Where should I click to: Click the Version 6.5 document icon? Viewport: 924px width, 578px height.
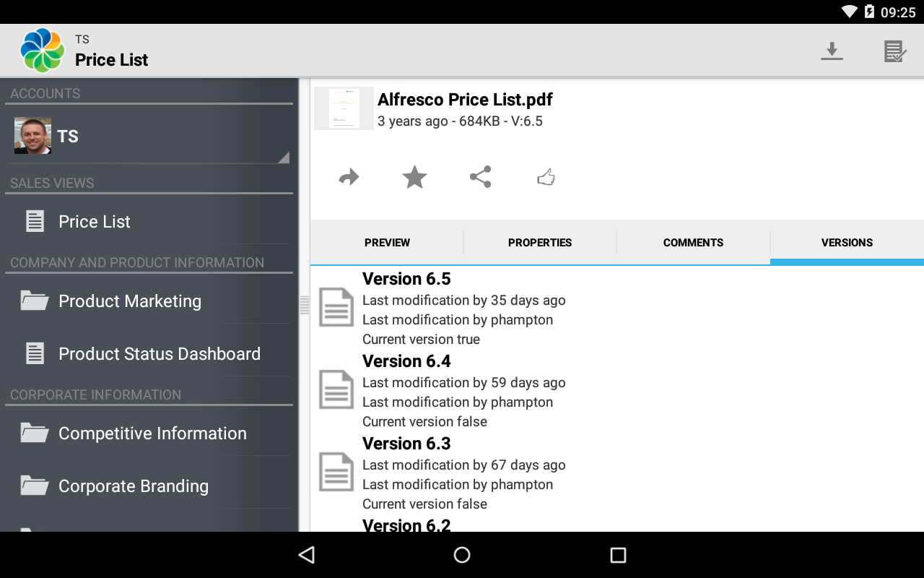336,307
